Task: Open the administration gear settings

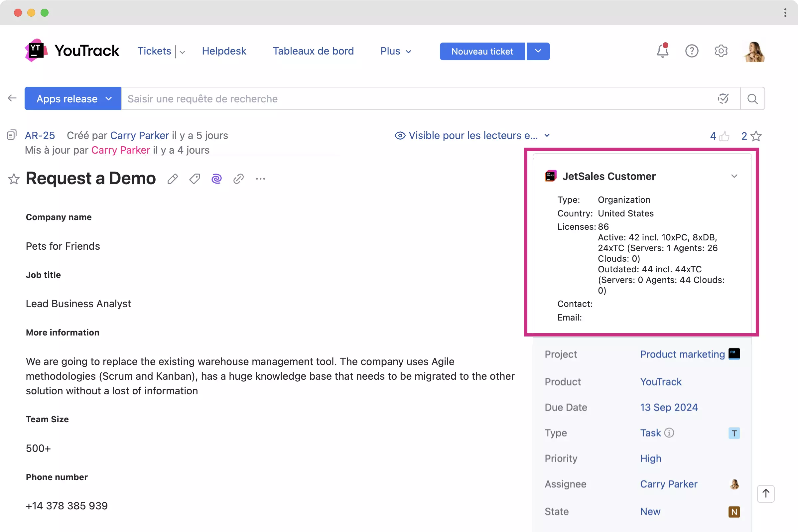Action: (x=721, y=51)
